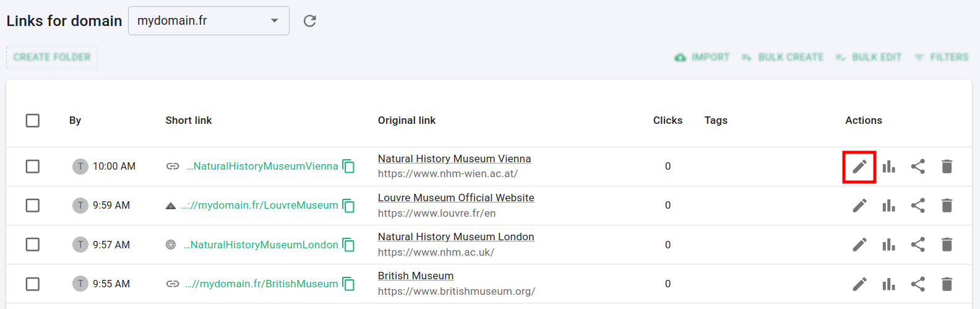Open the mydomain.fr domain dropdown
The image size is (980, 309).
(x=208, y=21)
